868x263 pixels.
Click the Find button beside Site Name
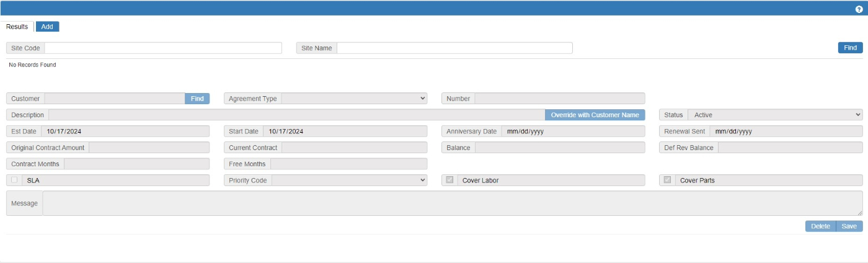tap(850, 48)
